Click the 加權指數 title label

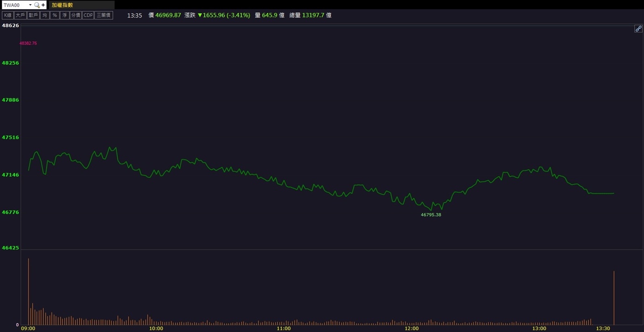[x=62, y=5]
